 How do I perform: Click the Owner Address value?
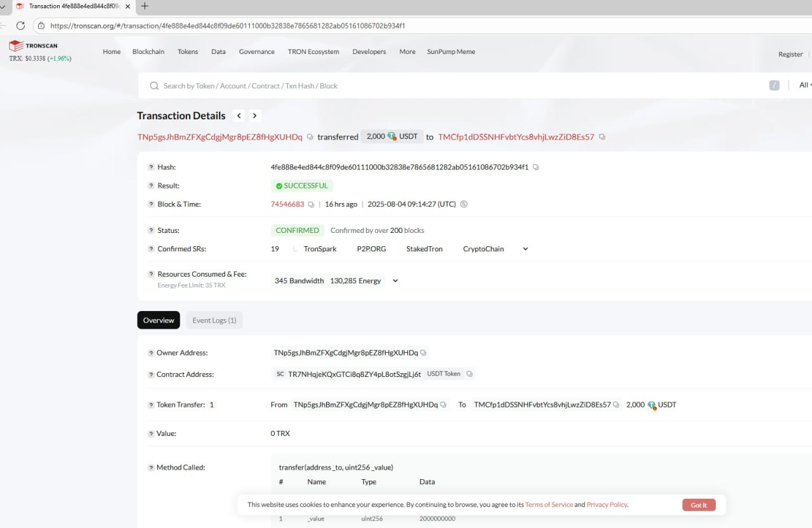[x=346, y=353]
